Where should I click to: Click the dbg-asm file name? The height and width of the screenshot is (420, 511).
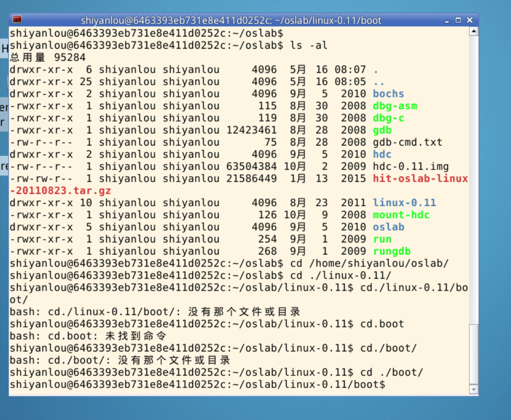[x=395, y=106]
